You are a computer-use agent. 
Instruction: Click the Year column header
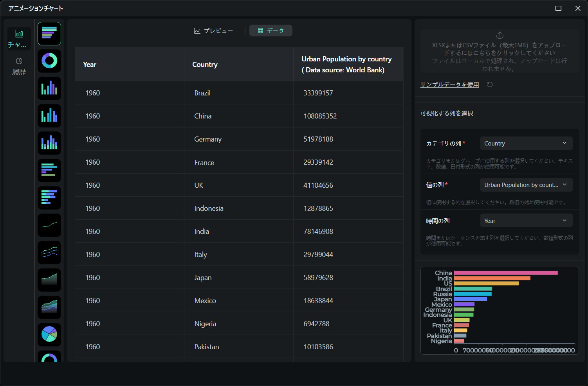pyautogui.click(x=129, y=65)
